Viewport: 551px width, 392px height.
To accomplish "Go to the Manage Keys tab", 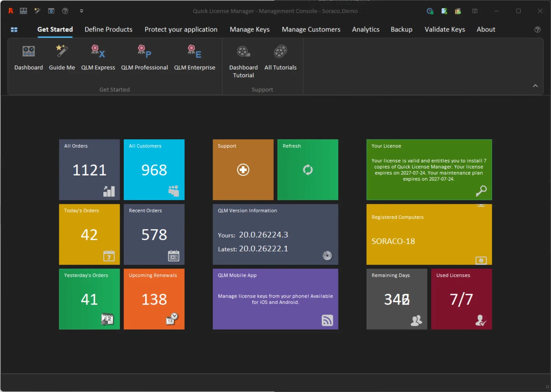I will coord(250,30).
